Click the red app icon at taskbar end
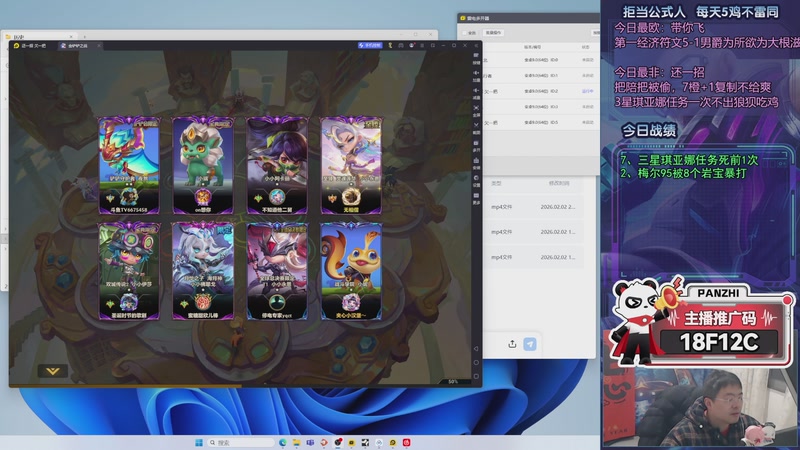This screenshot has width=800, height=450. 407,442
